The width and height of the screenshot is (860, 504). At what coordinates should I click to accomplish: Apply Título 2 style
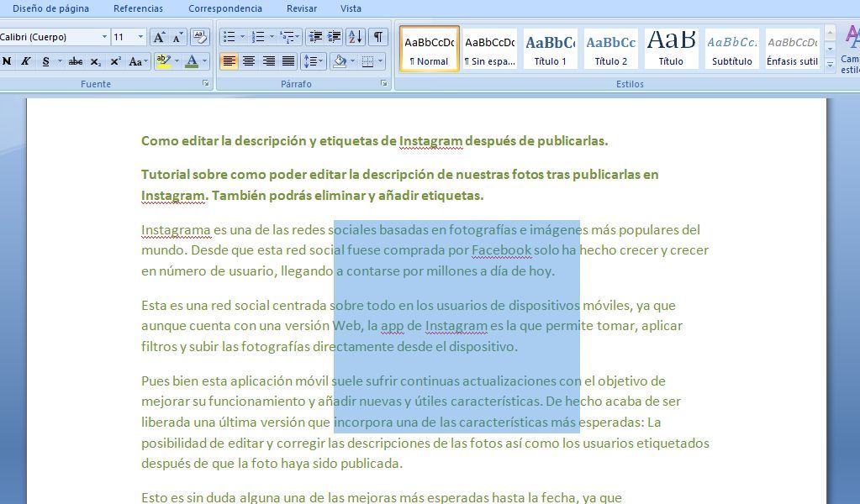(x=611, y=49)
